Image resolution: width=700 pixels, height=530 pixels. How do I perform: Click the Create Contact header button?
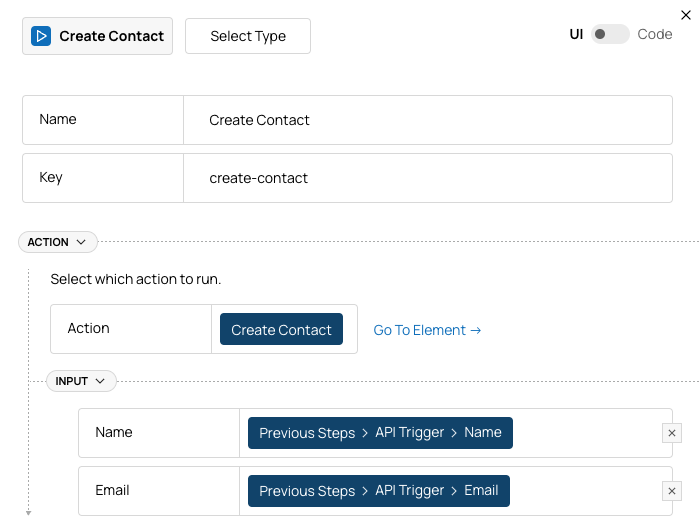point(98,36)
